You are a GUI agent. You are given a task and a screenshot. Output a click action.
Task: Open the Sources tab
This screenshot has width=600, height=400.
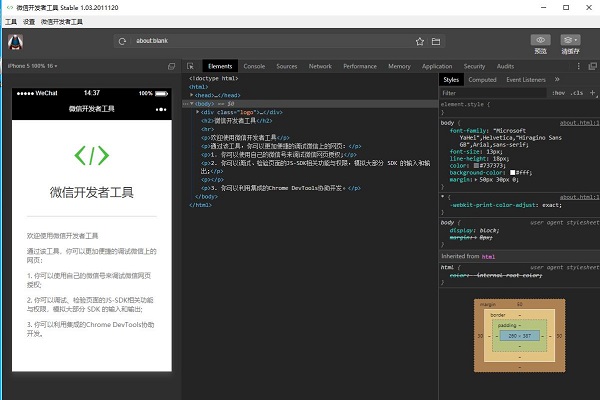287,66
